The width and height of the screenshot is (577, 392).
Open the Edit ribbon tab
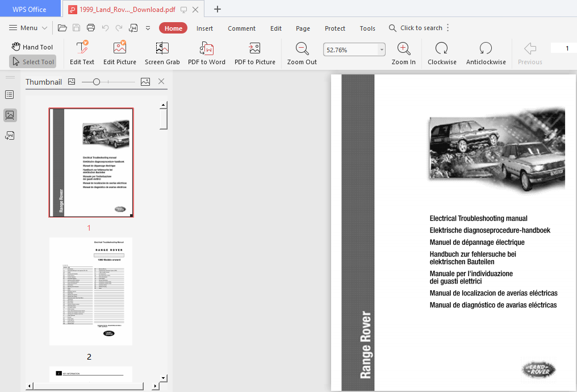click(x=276, y=28)
